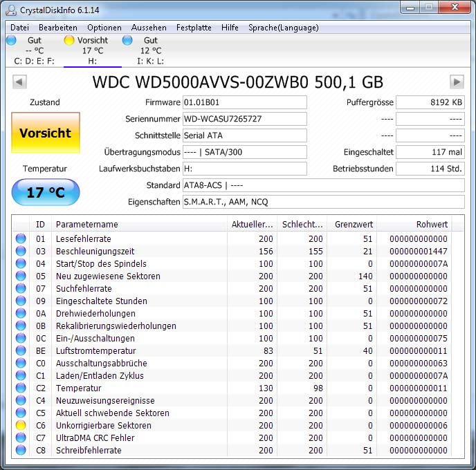476x470 pixels.
Task: Click the Betriebsstunden value 114 Std.
Action: click(430, 169)
